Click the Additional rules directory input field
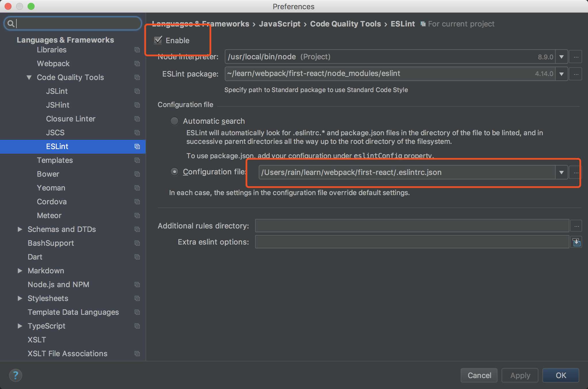This screenshot has width=588, height=389. (x=412, y=226)
